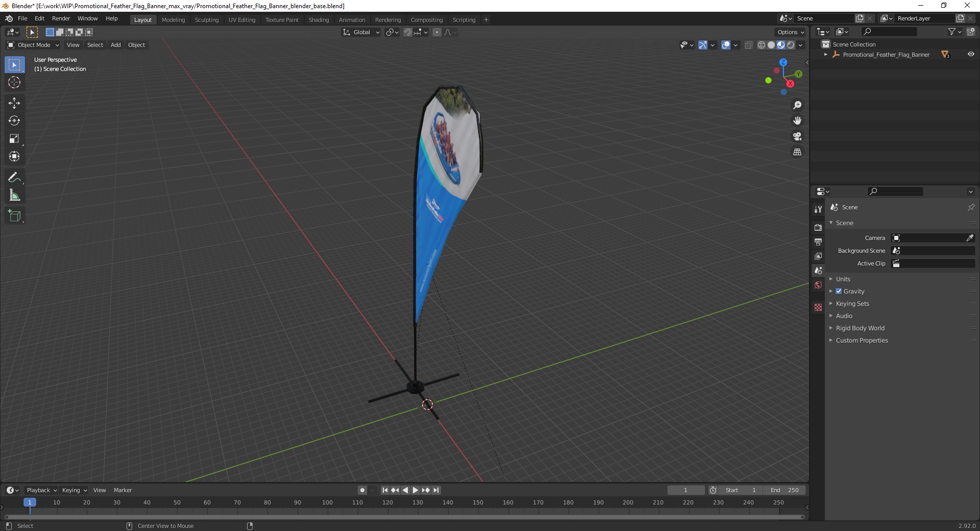Activate the Select Box tool

point(14,65)
